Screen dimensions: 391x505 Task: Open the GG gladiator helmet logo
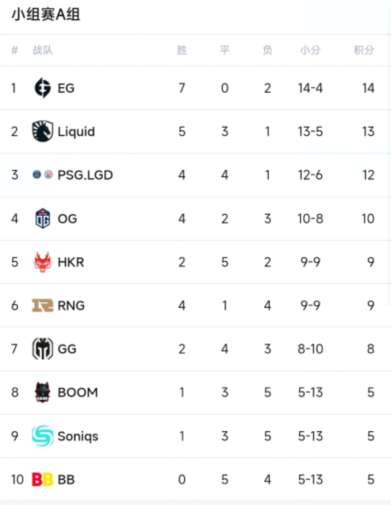(x=42, y=349)
